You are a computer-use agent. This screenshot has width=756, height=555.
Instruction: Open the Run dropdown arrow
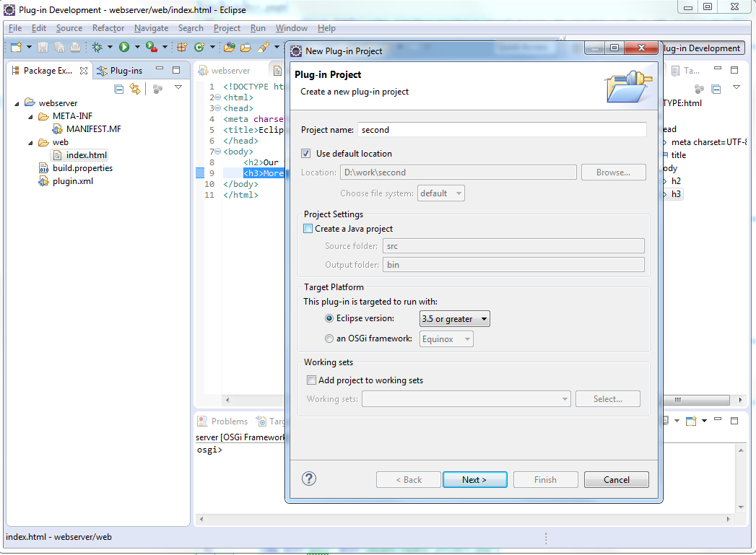pyautogui.click(x=137, y=47)
